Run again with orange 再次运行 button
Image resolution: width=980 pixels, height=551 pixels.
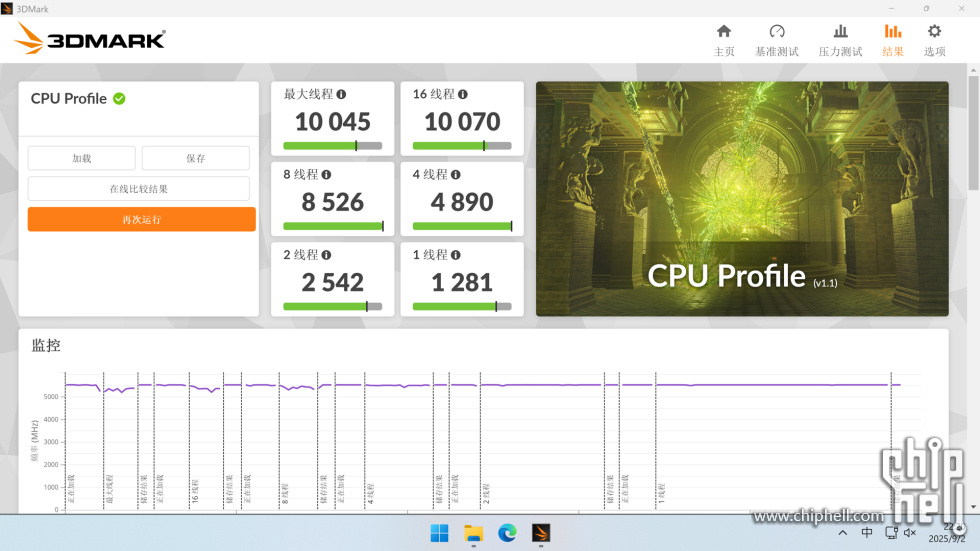pyautogui.click(x=142, y=219)
